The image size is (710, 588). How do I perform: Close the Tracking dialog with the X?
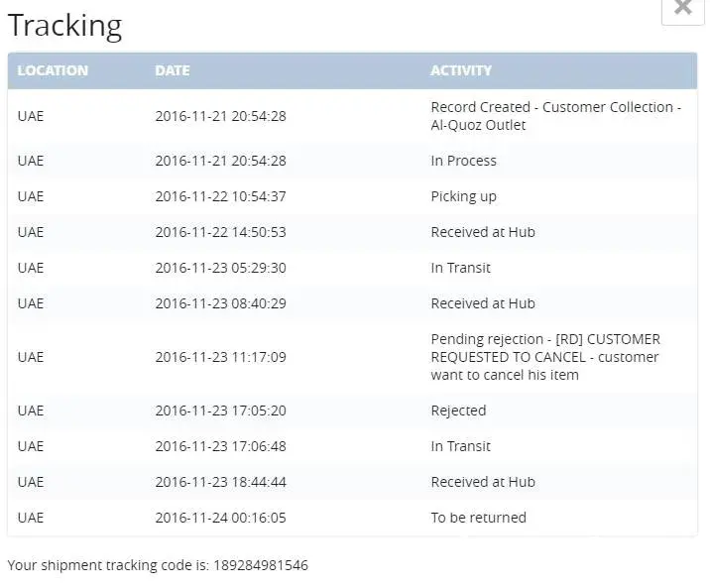(682, 9)
